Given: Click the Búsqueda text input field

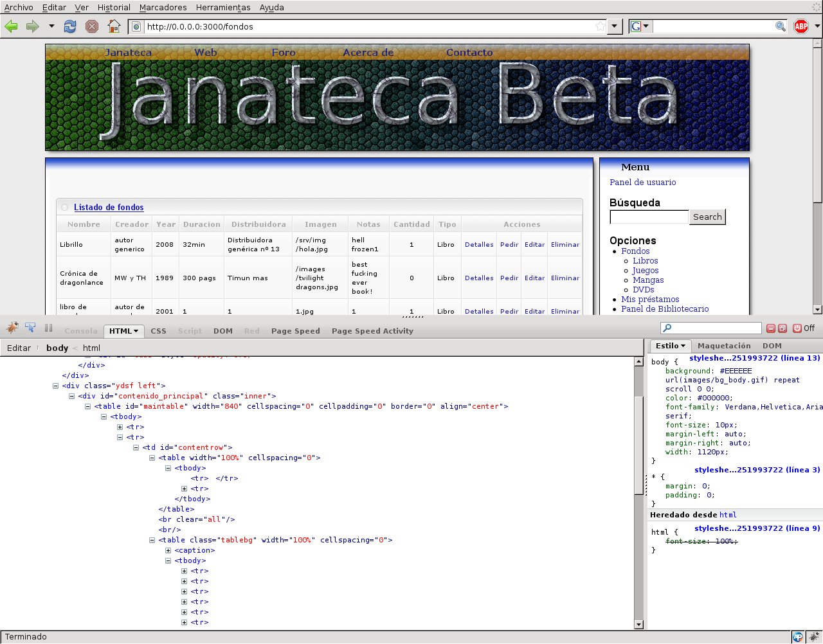Looking at the screenshot, I should [x=649, y=217].
